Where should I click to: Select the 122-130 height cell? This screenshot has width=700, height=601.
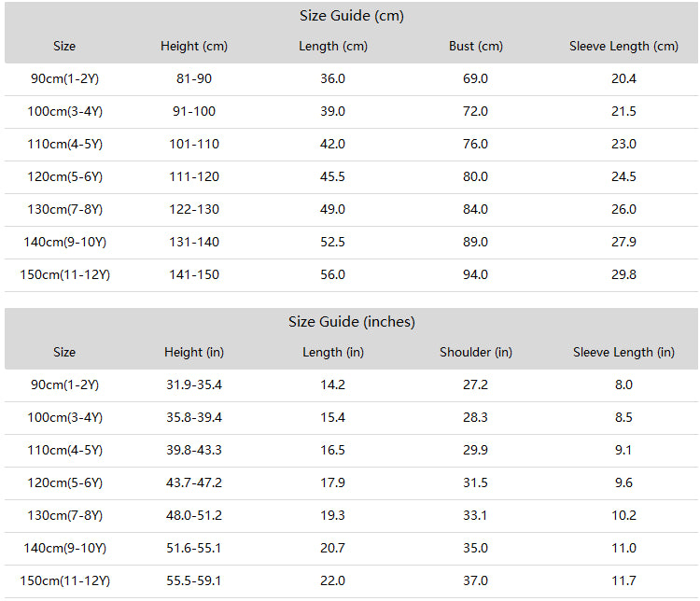(x=194, y=209)
